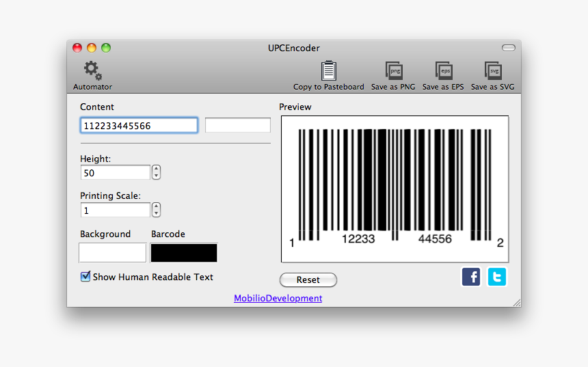588x367 pixels.
Task: Click the Barcode label
Action: [168, 234]
